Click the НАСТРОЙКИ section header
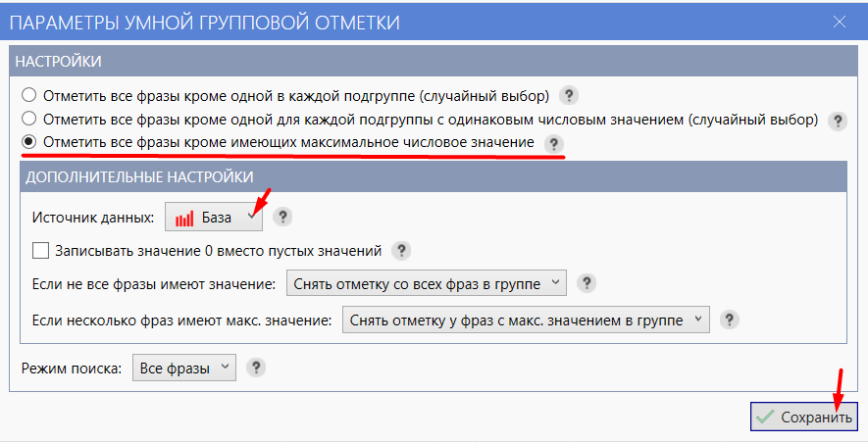The width and height of the screenshot is (868, 443). 434,61
